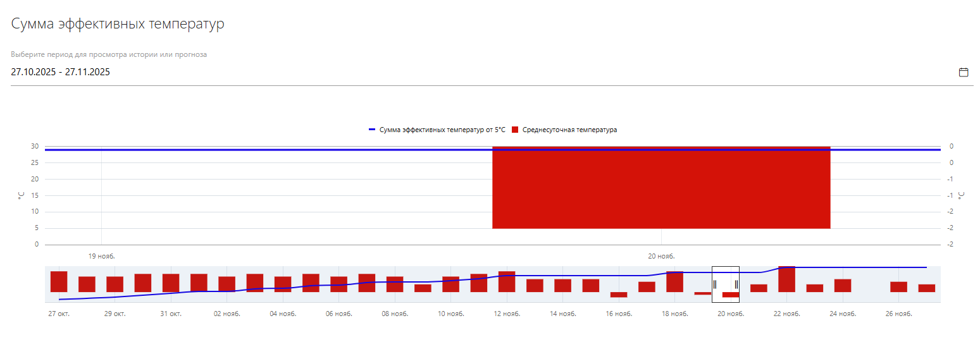Click the 02 нояб. bar in the navigator
Screen dimensions: 980x342
click(226, 284)
